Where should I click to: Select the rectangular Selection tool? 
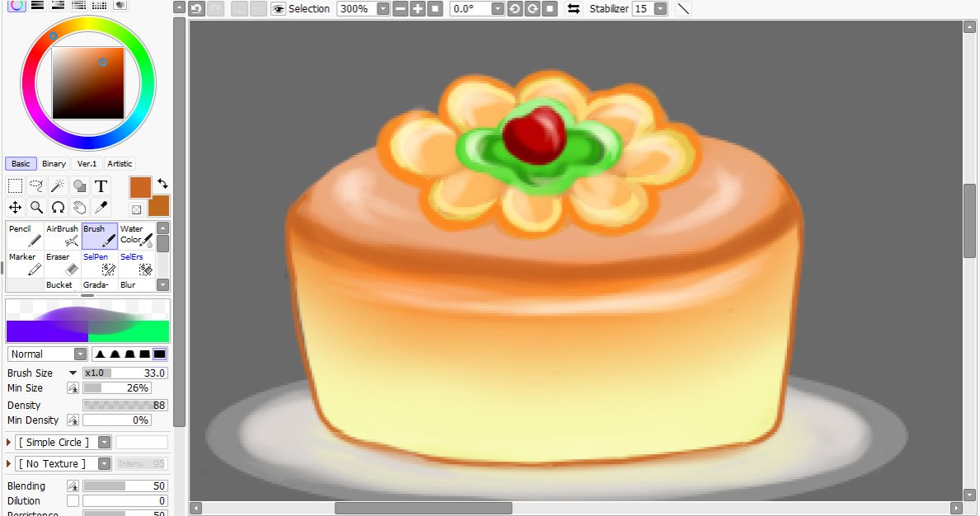[15, 186]
